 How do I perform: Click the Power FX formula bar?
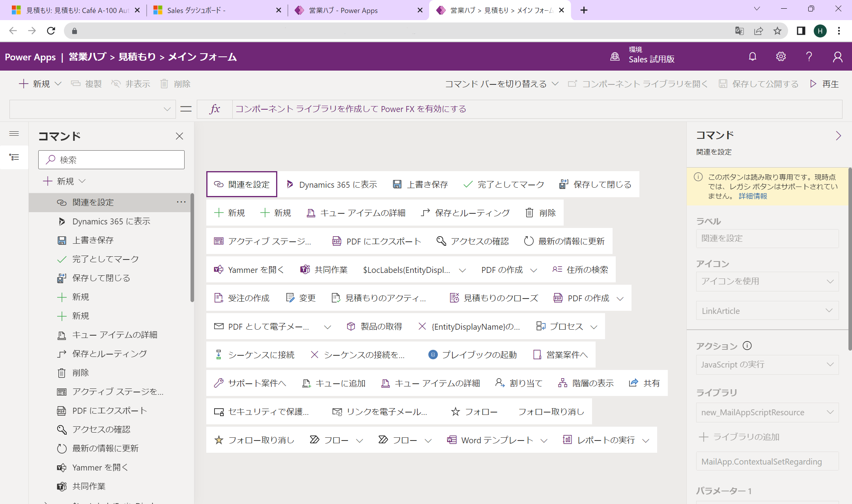click(x=537, y=109)
